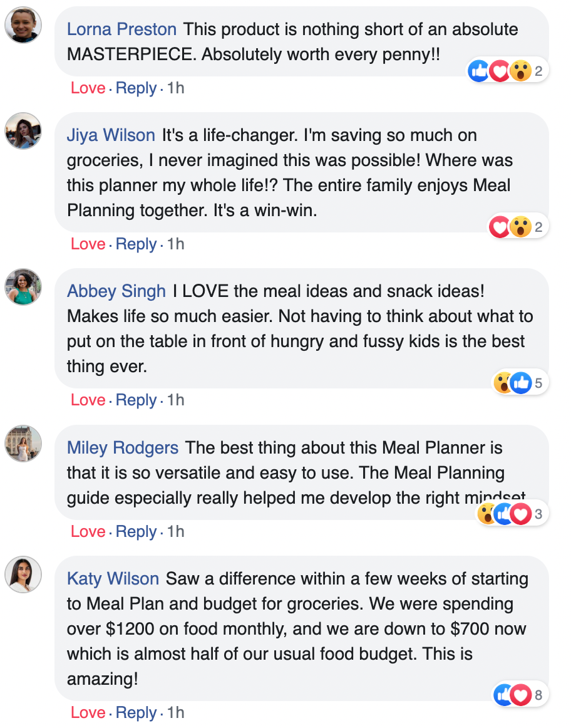Screen dimensions: 571x728
Task: Reply to Miley Rodgers' comment
Action: tap(136, 532)
